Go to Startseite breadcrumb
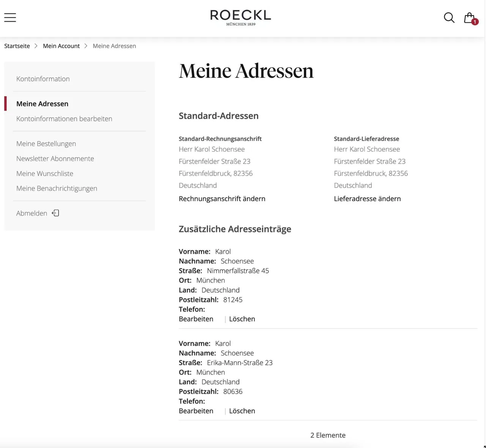This screenshot has height=448, width=486. [x=17, y=46]
